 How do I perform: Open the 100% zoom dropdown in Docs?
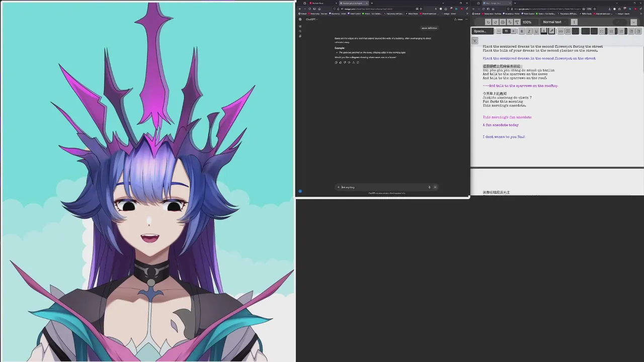point(530,22)
